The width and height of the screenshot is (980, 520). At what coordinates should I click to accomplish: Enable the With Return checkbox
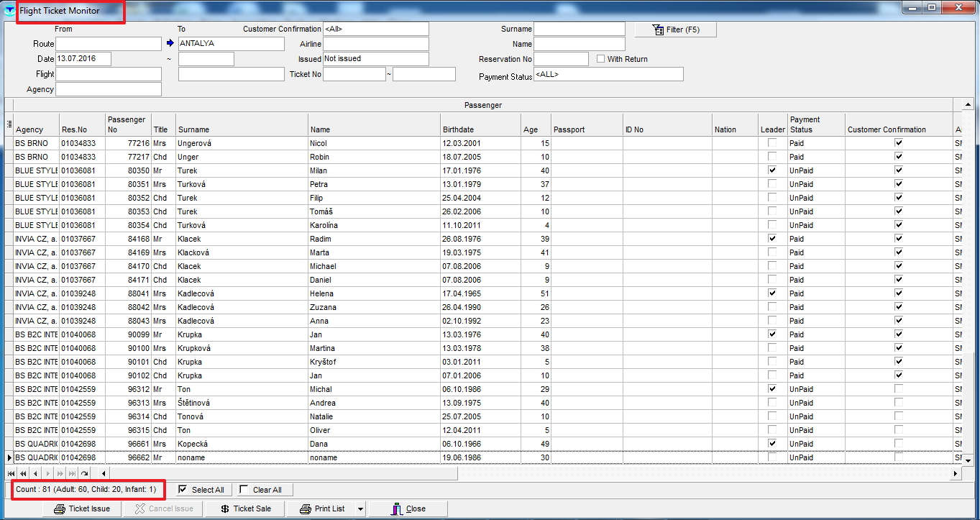click(x=600, y=59)
